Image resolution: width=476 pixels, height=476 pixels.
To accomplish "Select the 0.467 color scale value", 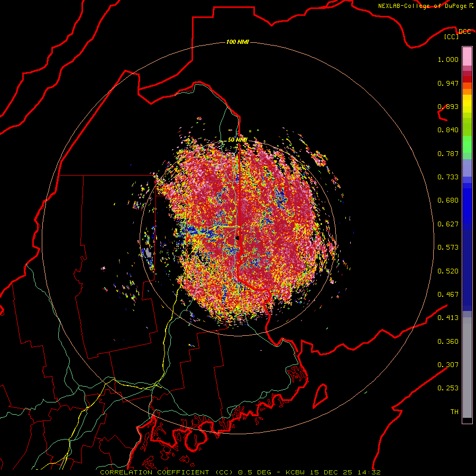I will [x=448, y=295].
